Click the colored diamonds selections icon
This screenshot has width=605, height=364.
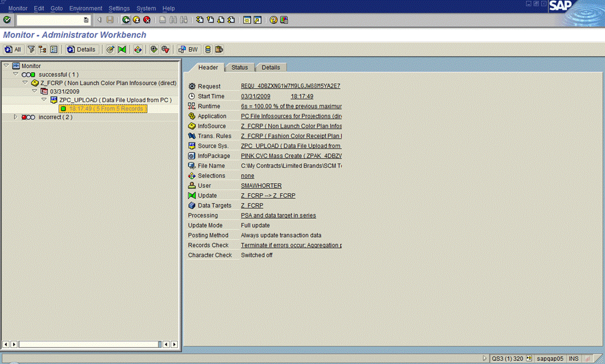tap(138, 50)
